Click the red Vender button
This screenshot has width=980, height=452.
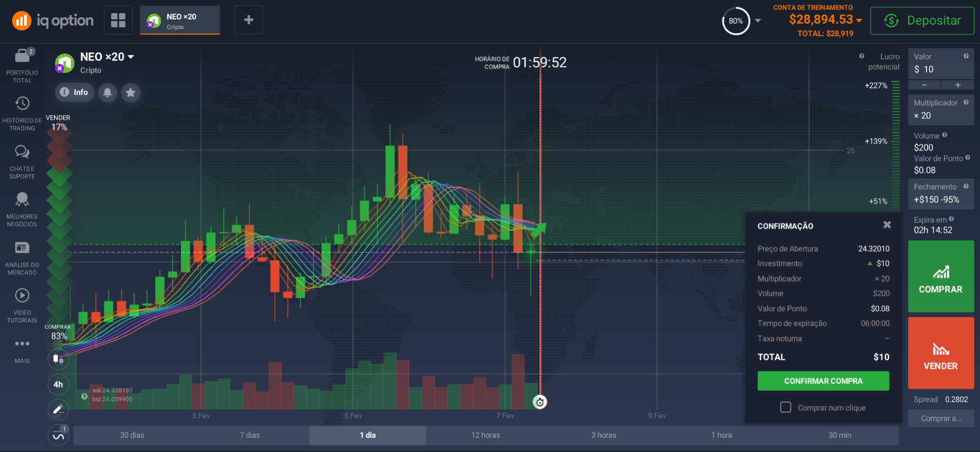click(x=941, y=353)
